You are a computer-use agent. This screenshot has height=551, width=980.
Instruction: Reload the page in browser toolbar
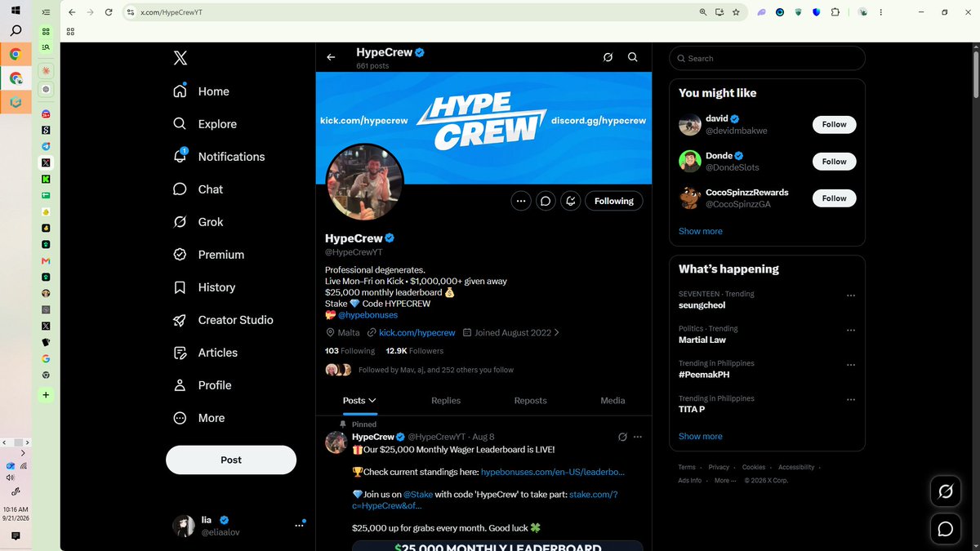click(x=108, y=12)
